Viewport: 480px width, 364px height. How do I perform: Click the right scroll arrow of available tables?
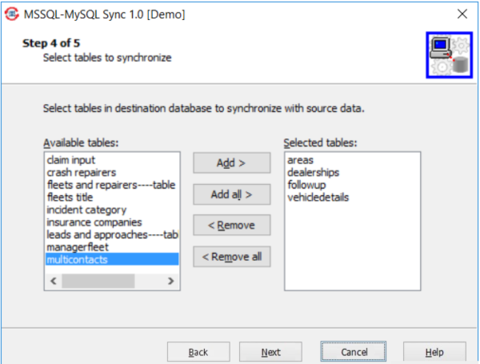click(x=171, y=281)
